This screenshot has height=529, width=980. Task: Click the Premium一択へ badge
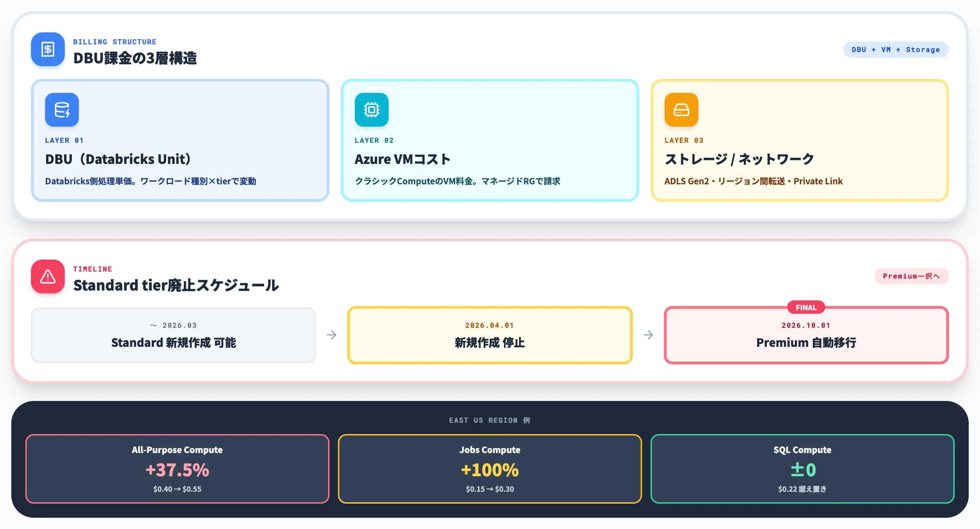pyautogui.click(x=911, y=276)
